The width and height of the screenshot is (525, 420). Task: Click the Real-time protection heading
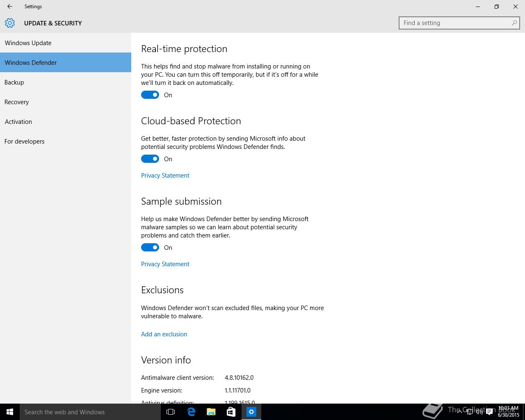pos(184,49)
